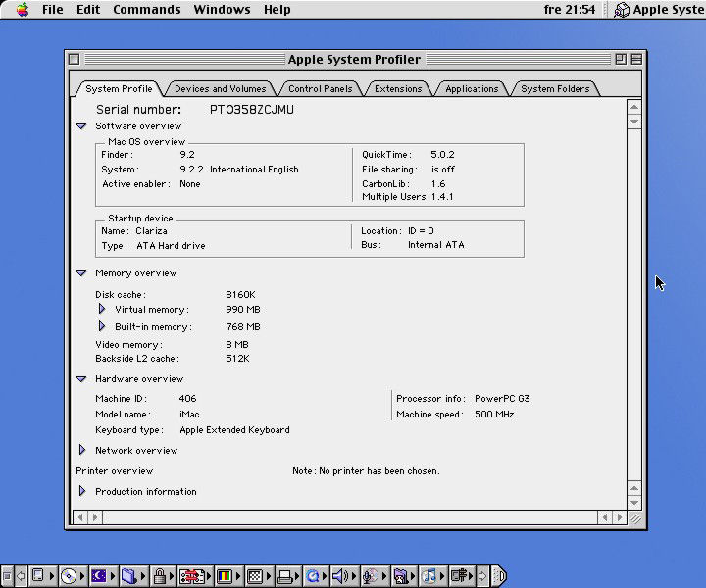The width and height of the screenshot is (706, 588).
Task: Open the Extensions tab
Action: coord(398,88)
